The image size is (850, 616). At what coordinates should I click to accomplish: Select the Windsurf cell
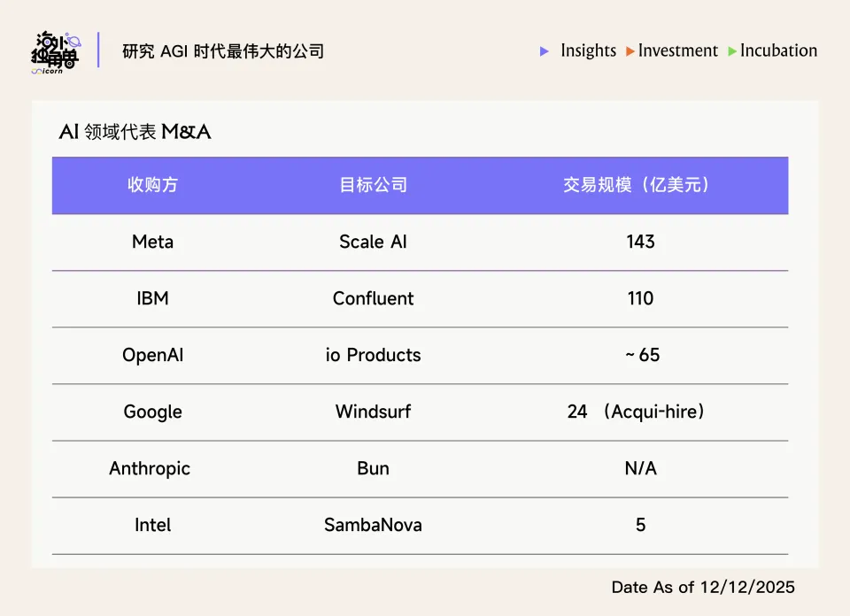[x=373, y=412]
